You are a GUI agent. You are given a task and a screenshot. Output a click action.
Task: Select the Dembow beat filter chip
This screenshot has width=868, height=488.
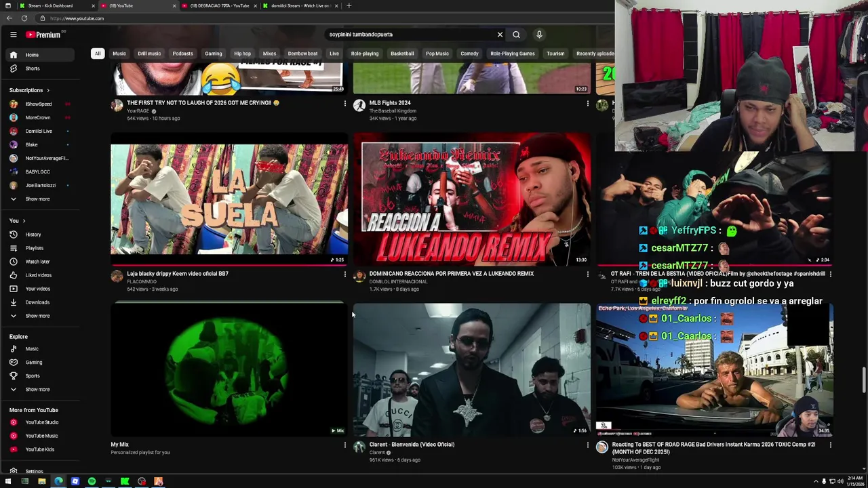[x=302, y=54]
